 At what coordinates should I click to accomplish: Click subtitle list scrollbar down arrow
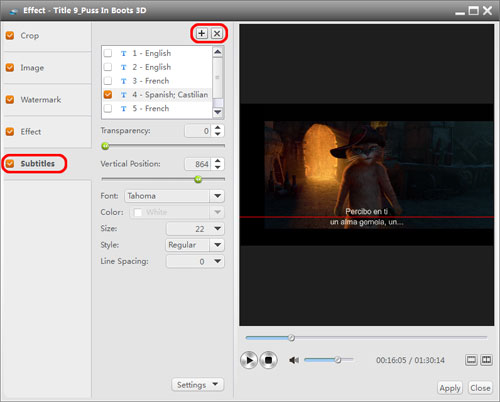(218, 112)
